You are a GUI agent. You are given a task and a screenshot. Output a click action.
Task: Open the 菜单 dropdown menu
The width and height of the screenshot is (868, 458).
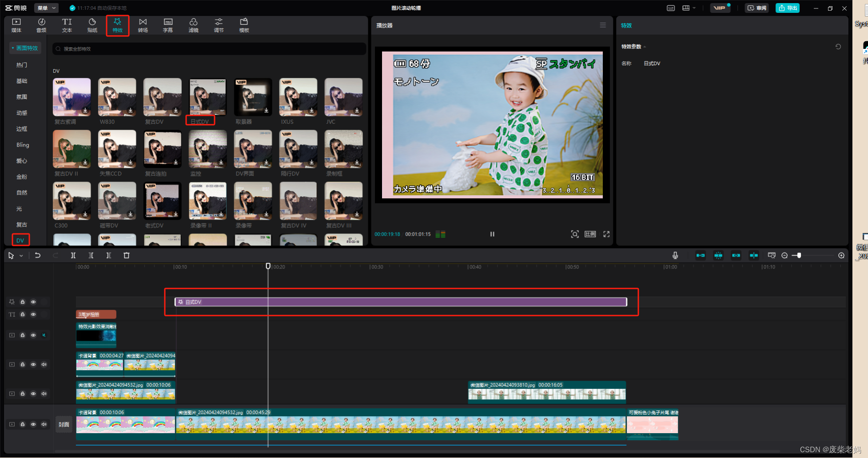[46, 8]
